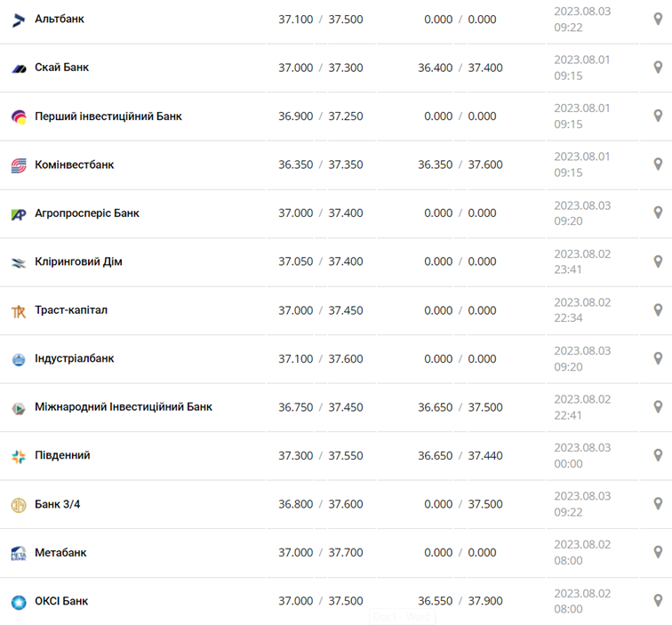Click map pin in Клірінговий Дім row
The width and height of the screenshot is (672, 625).
[x=658, y=261]
